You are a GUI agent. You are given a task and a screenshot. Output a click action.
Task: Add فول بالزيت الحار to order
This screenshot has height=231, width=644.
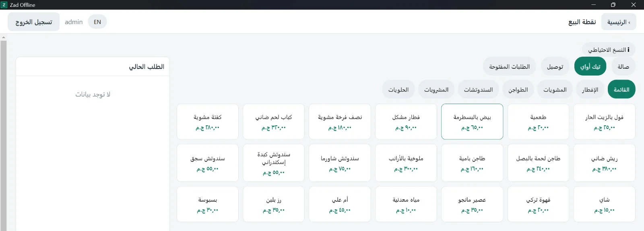pos(604,122)
